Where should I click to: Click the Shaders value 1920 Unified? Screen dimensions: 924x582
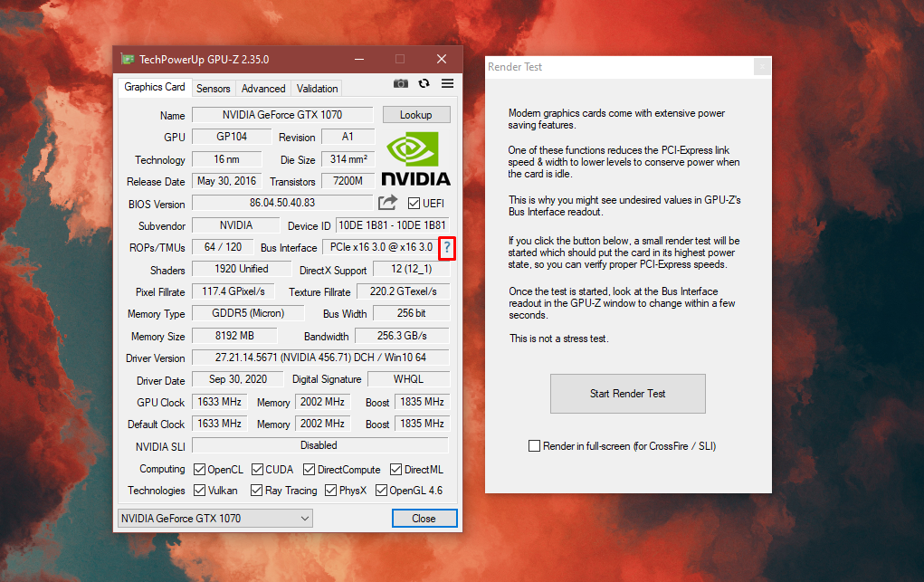point(242,269)
